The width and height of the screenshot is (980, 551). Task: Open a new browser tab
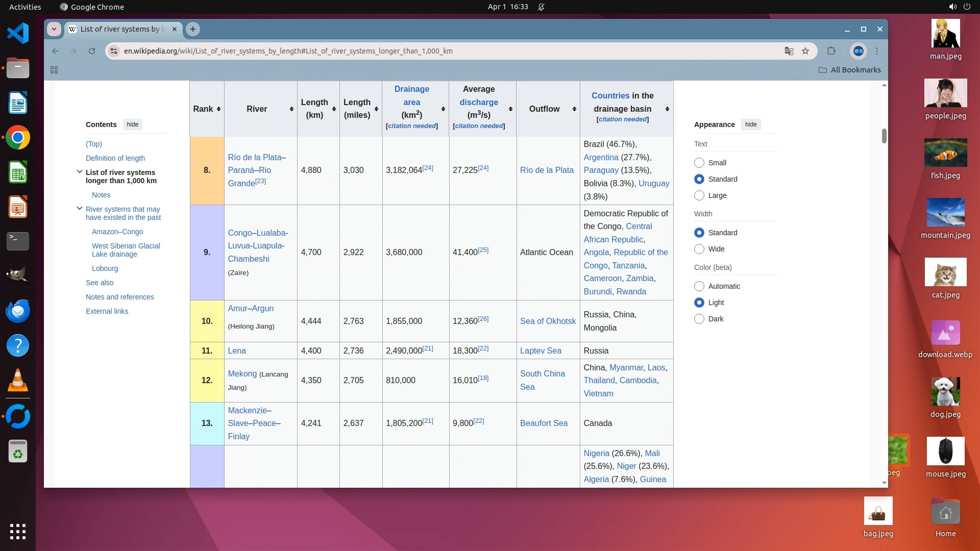click(193, 29)
